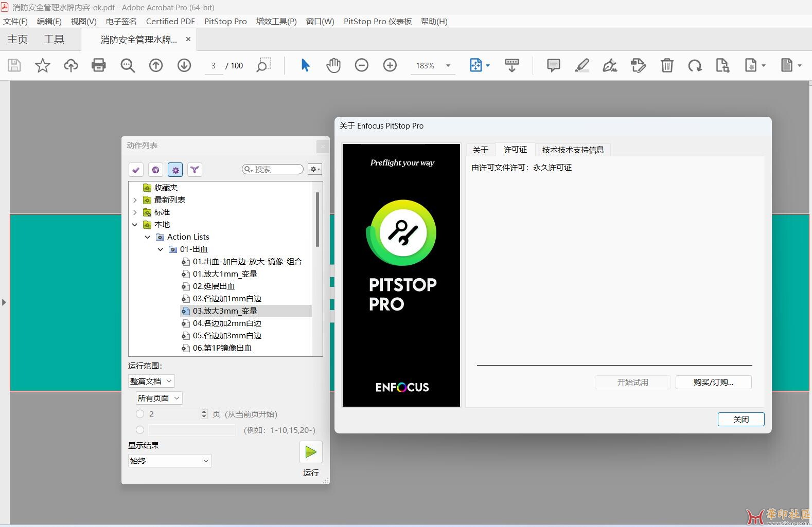
Task: Zoom out with the minus icon
Action: point(362,65)
